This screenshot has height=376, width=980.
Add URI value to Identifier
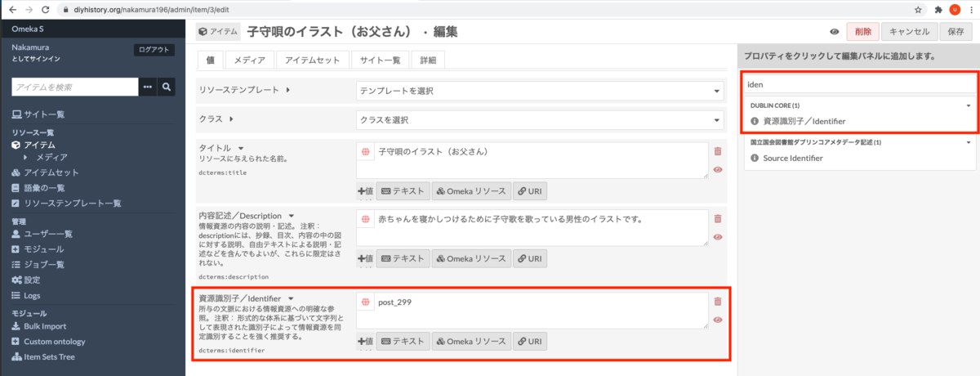tap(529, 342)
